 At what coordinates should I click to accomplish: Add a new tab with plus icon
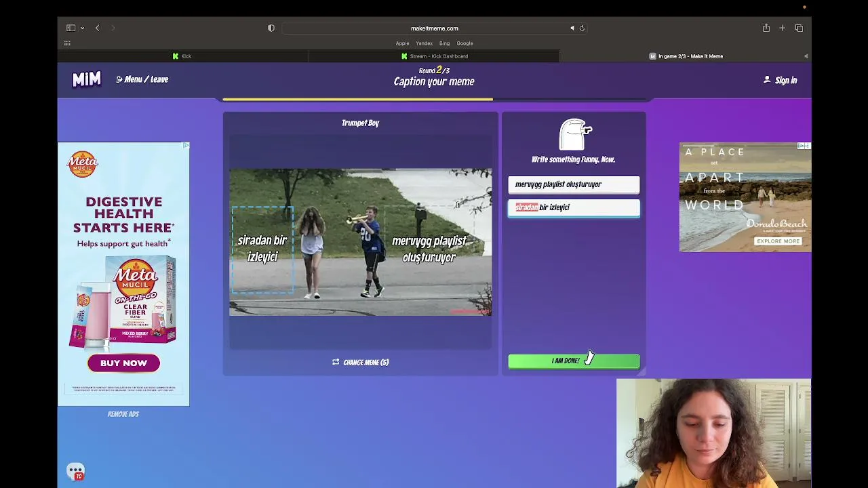782,28
